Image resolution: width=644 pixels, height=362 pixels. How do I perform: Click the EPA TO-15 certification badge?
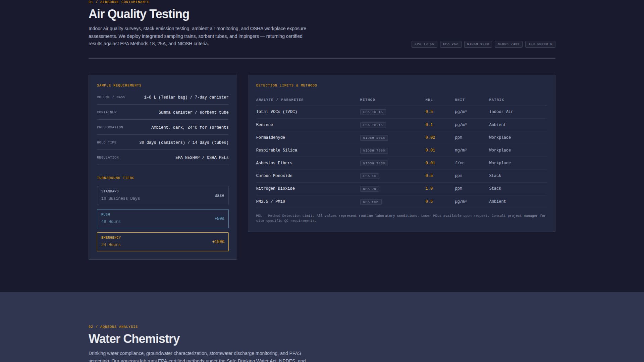[424, 44]
